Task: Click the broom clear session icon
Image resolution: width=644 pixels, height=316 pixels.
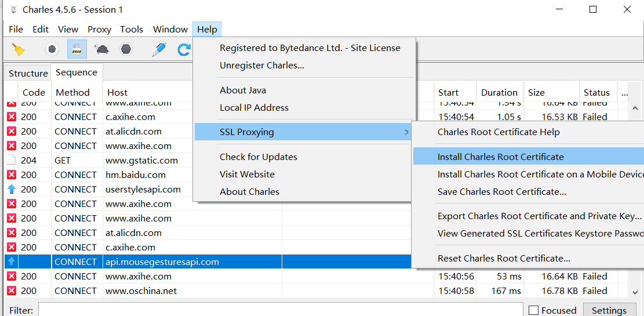Action: [17, 49]
